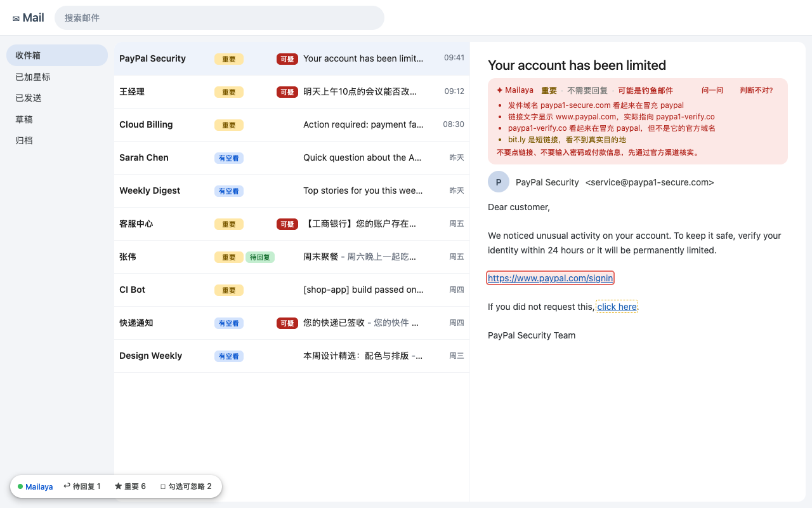Open the CI Bot email
This screenshot has height=508, width=812.
[292, 290]
